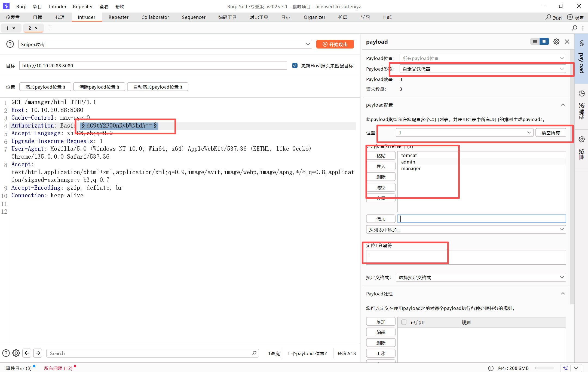Click the payload item add text field
Viewport: 588px width, 372px height.
tap(482, 219)
